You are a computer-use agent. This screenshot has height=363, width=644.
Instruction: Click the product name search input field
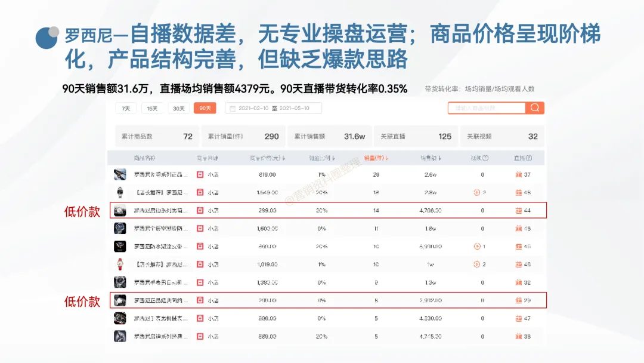[x=487, y=108]
